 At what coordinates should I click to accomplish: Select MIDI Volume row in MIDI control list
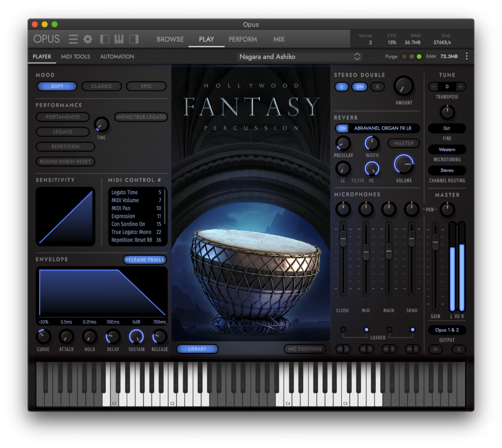136,200
